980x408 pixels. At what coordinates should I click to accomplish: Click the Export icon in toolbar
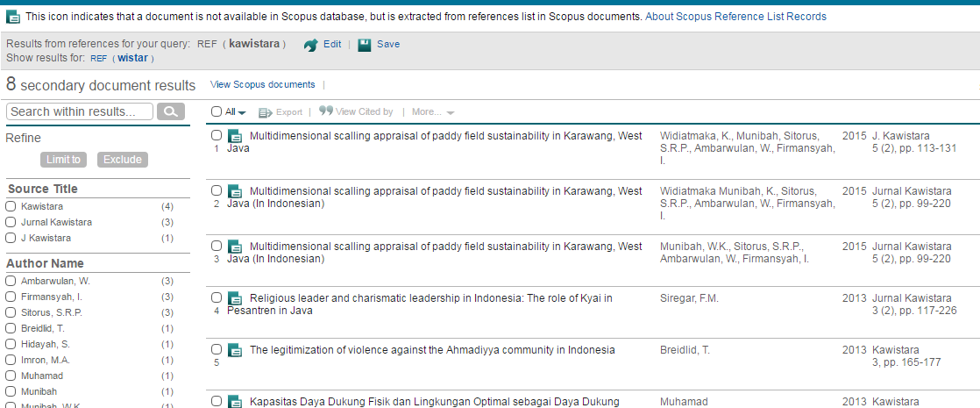pos(265,112)
